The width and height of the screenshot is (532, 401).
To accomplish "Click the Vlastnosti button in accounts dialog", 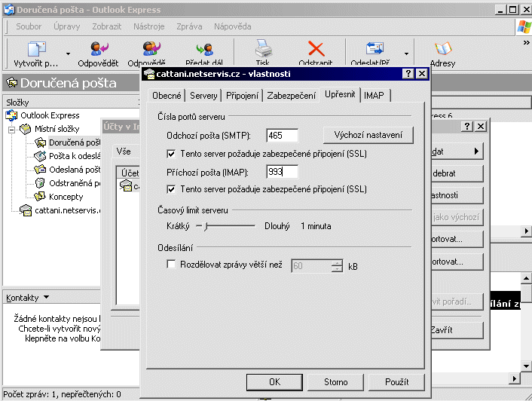I will point(457,195).
